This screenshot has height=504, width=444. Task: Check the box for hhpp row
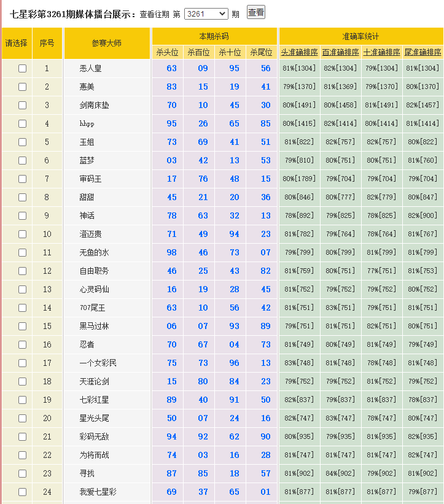[23, 124]
